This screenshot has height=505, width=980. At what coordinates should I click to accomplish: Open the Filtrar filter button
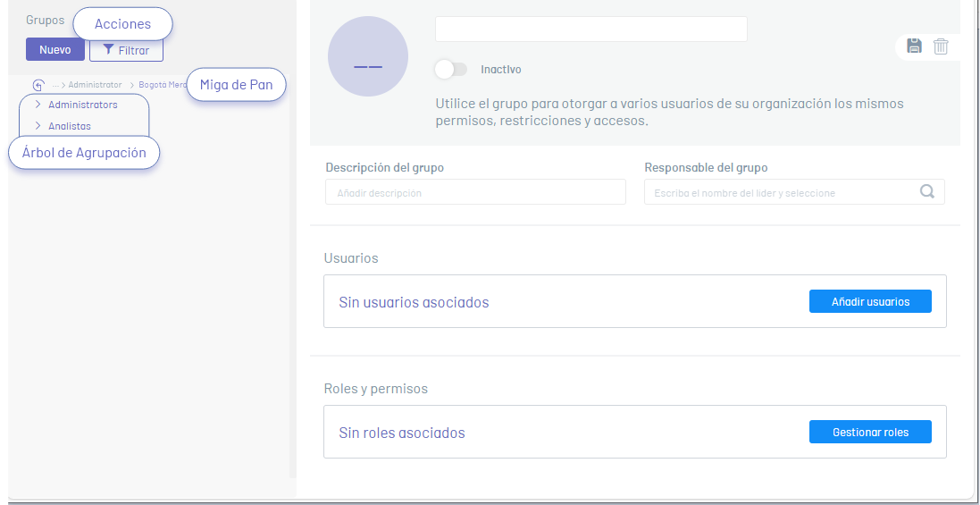point(126,50)
